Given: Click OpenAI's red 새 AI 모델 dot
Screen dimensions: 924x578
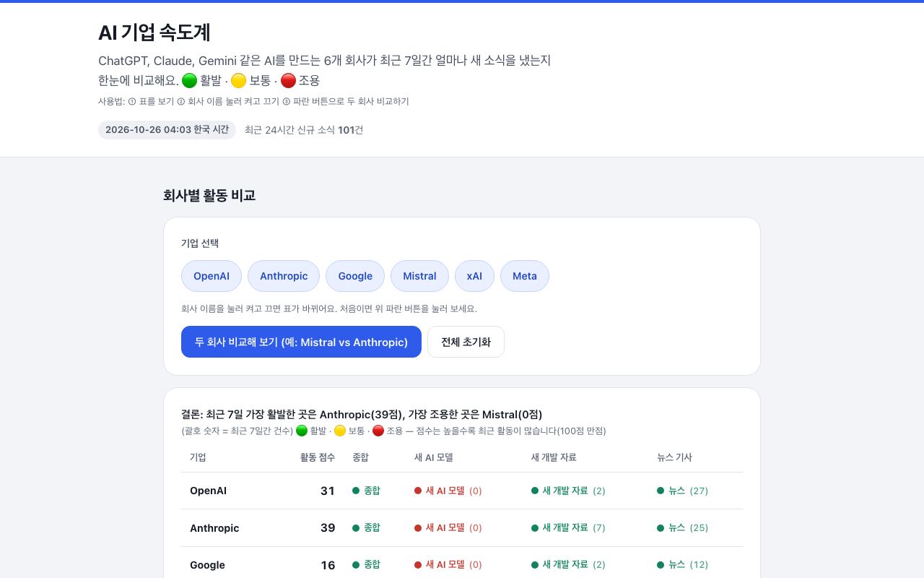Looking at the screenshot, I should pos(418,491).
